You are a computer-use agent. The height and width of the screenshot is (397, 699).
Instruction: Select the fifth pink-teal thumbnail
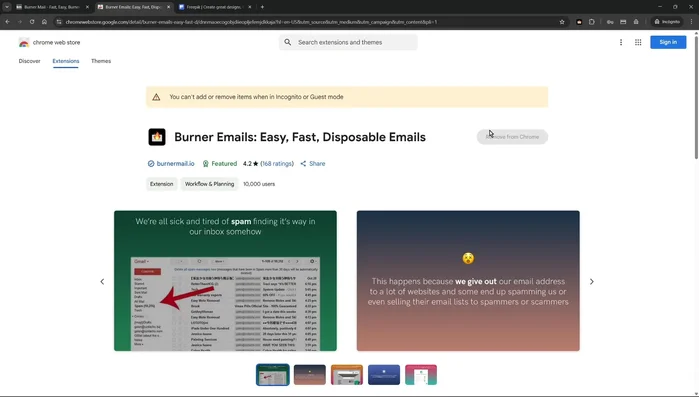tap(421, 375)
